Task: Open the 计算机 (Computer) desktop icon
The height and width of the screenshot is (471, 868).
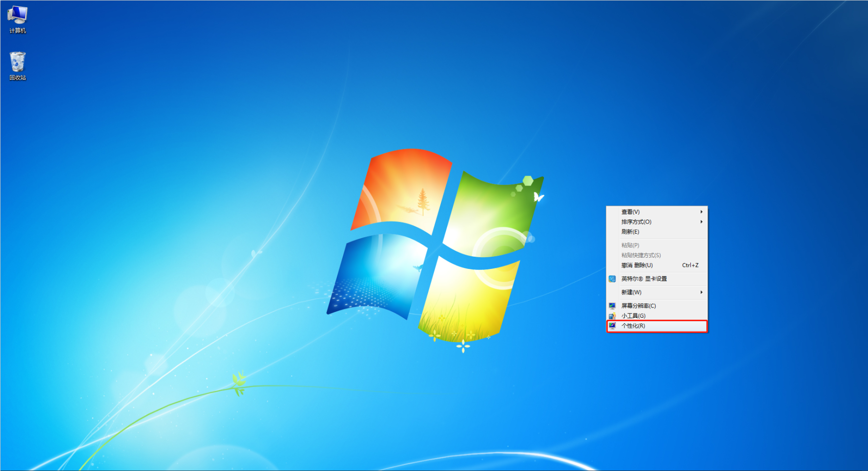Action: pyautogui.click(x=18, y=15)
